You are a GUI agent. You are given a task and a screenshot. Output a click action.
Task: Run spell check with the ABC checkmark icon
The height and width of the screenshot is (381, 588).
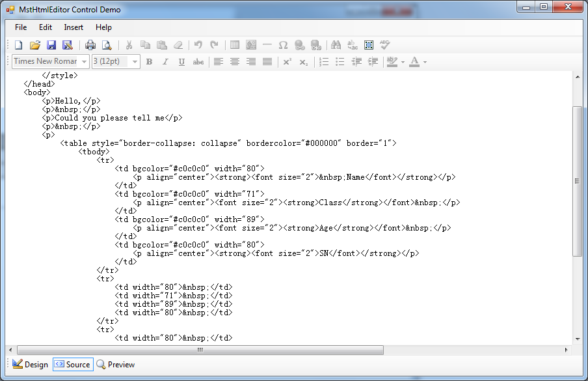pyautogui.click(x=385, y=45)
